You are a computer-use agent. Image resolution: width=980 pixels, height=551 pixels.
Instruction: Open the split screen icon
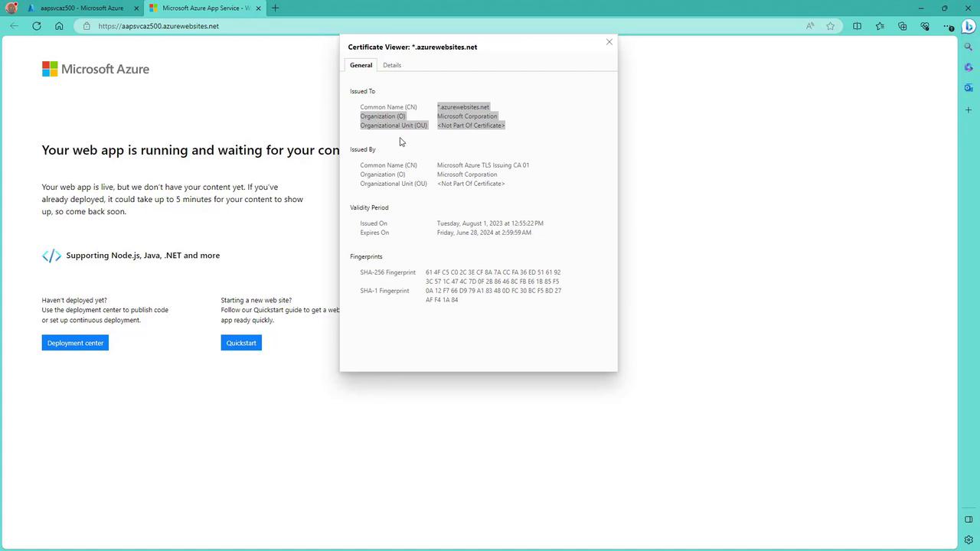(857, 26)
